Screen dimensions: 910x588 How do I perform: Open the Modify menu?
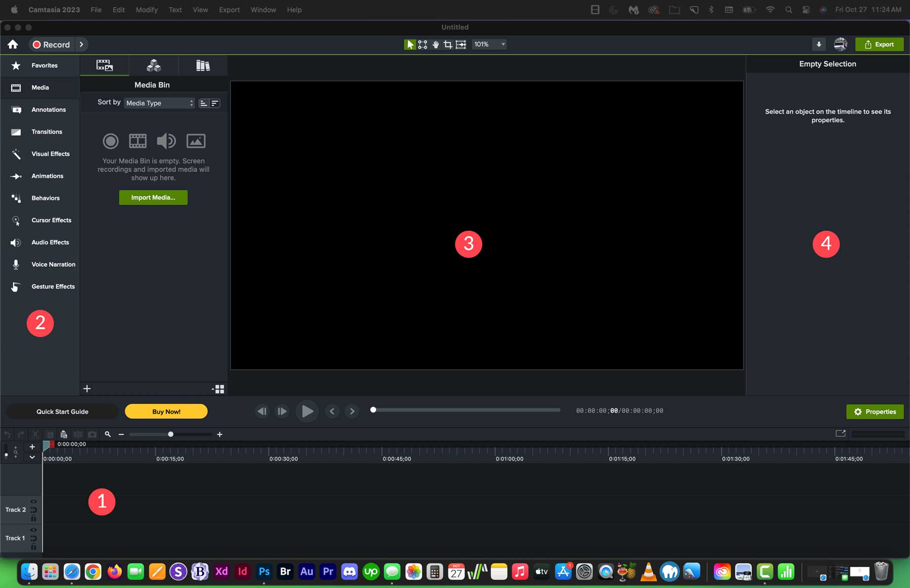pyautogui.click(x=147, y=10)
